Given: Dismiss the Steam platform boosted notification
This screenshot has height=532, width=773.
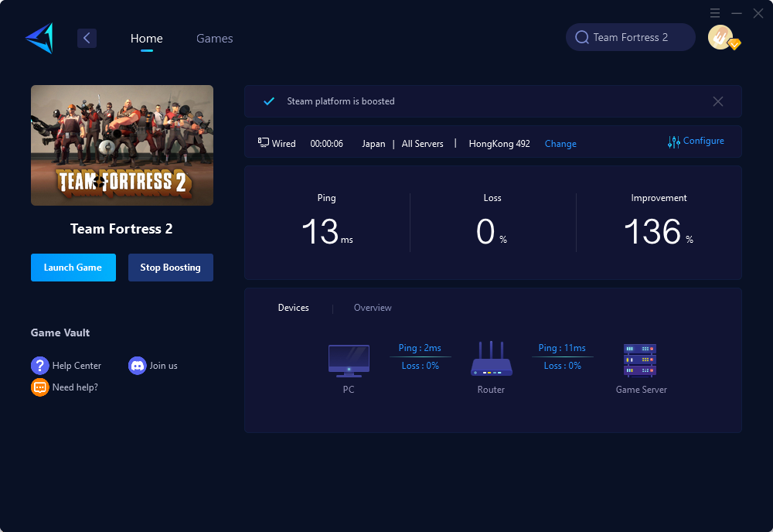Looking at the screenshot, I should (718, 101).
